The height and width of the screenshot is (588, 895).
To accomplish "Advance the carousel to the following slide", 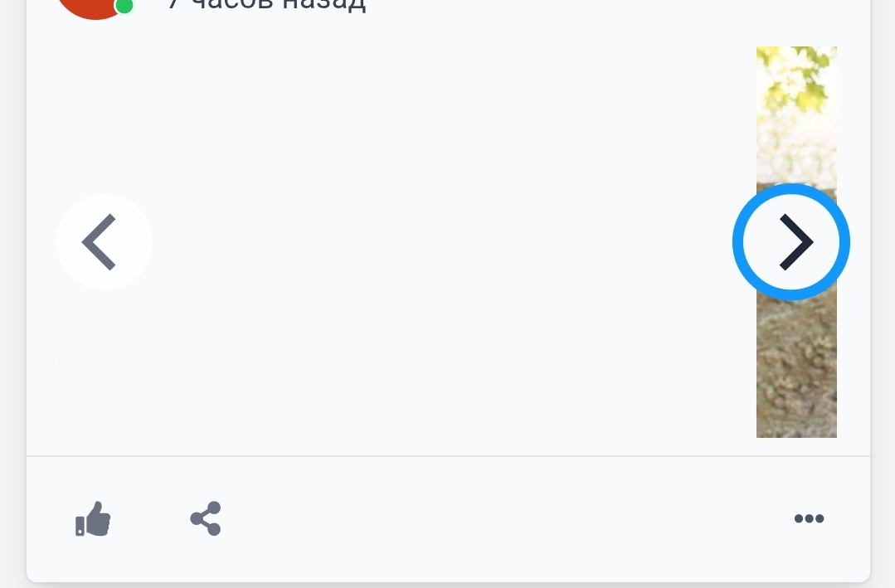I will (791, 242).
